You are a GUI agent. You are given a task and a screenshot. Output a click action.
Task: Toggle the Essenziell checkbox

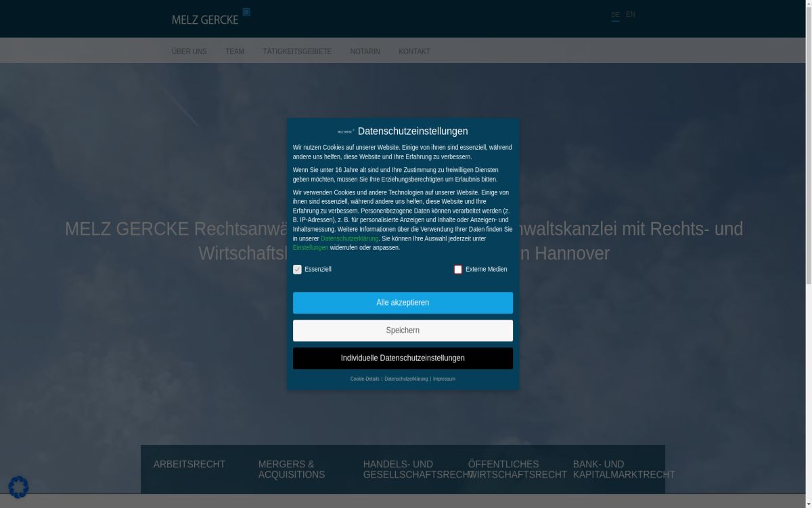coord(297,270)
